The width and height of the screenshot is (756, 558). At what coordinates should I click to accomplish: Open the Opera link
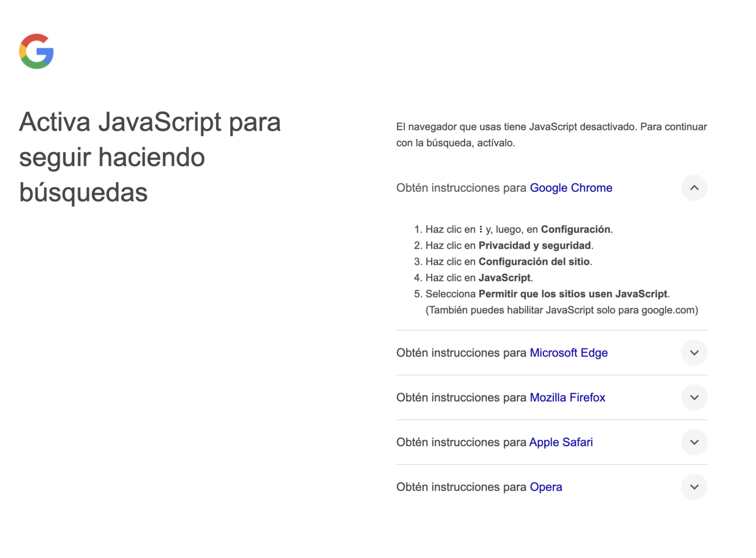[x=546, y=487]
